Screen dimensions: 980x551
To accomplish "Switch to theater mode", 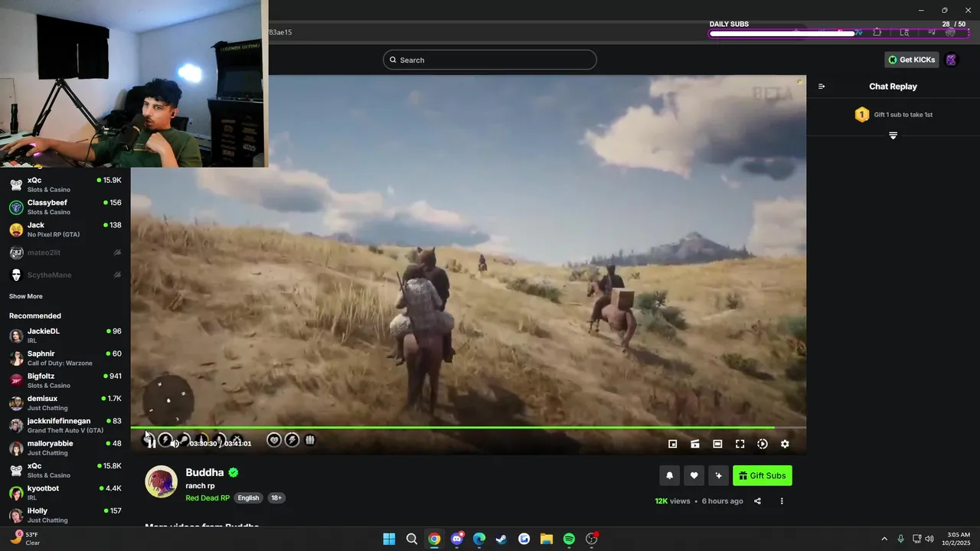I will 717,444.
